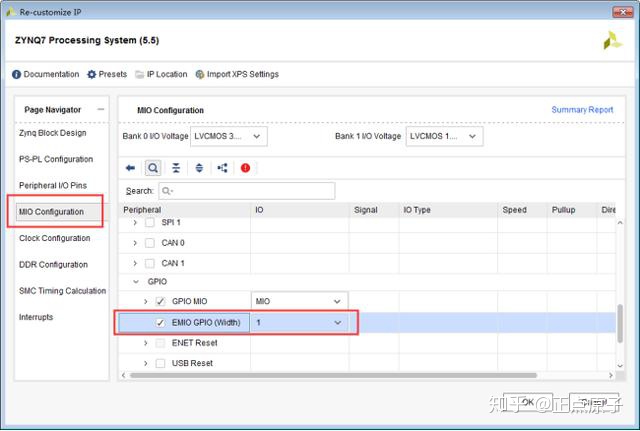The image size is (640, 431).
Task: Go to Clock Configuration page
Action: click(55, 238)
